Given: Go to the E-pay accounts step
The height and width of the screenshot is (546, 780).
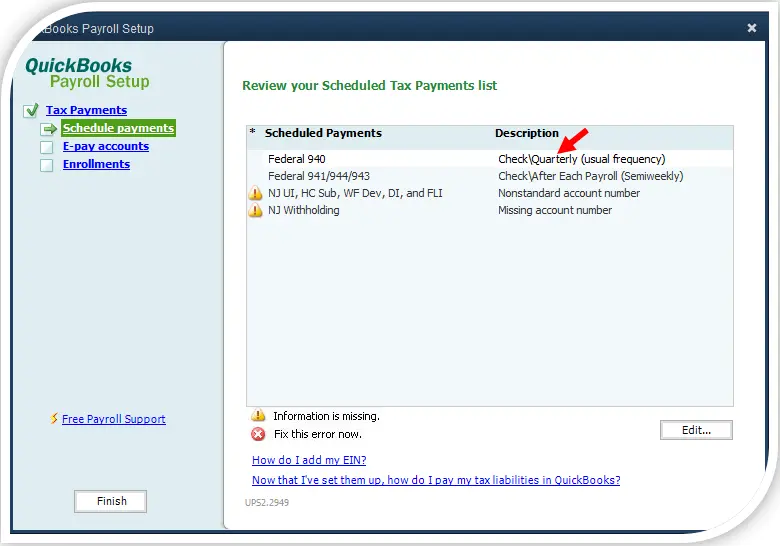Looking at the screenshot, I should (x=105, y=146).
